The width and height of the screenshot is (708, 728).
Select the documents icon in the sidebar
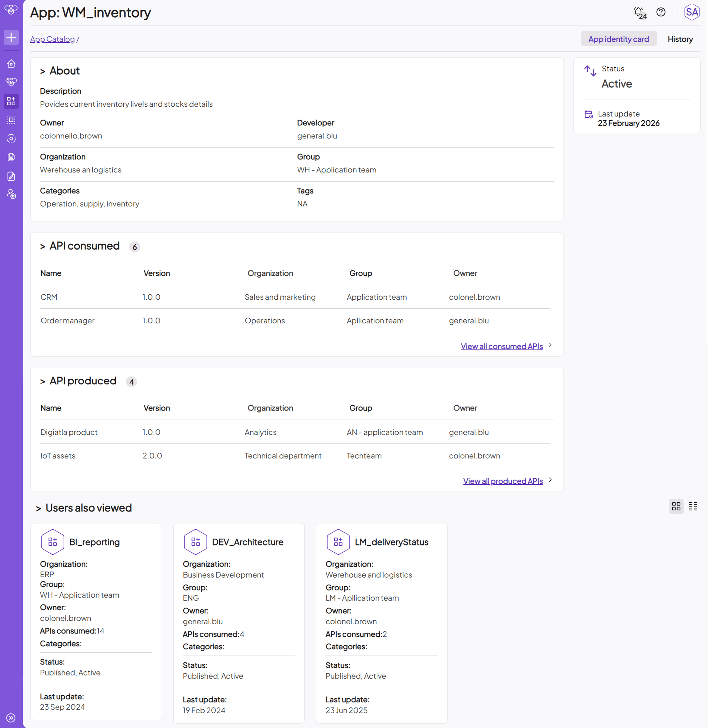point(11,157)
